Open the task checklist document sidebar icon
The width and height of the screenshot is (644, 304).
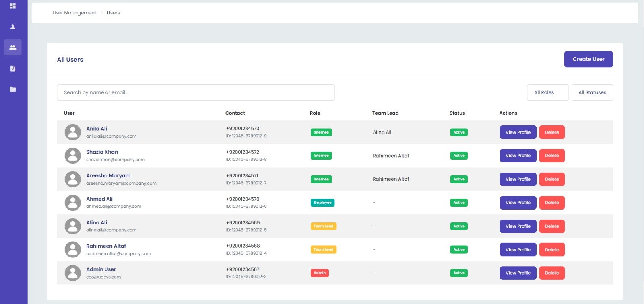(x=13, y=68)
